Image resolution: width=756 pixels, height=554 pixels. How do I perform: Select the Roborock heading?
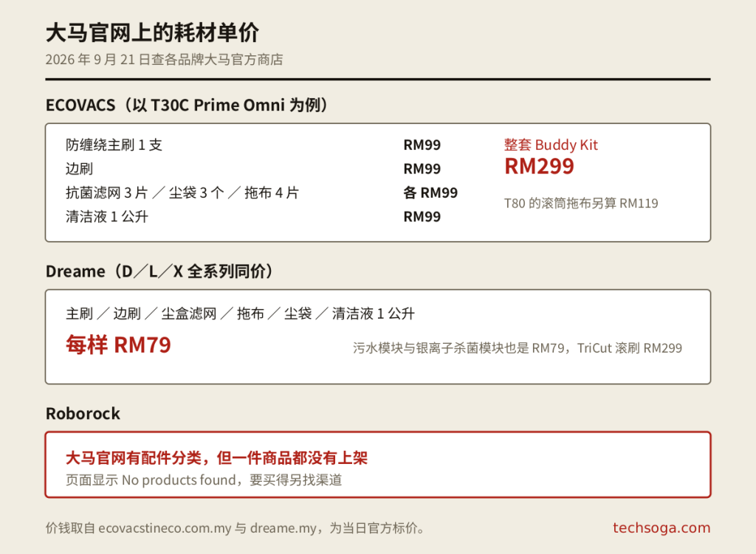[x=83, y=413]
